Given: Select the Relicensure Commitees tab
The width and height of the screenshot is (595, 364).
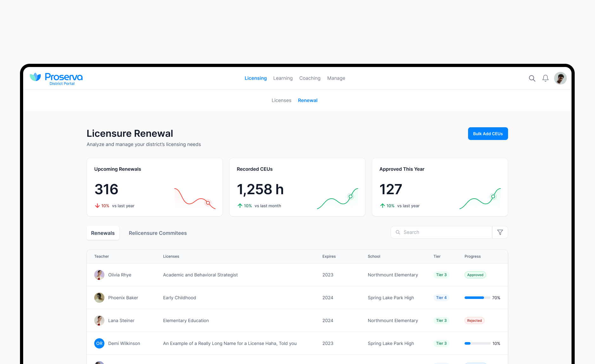Looking at the screenshot, I should tap(158, 233).
